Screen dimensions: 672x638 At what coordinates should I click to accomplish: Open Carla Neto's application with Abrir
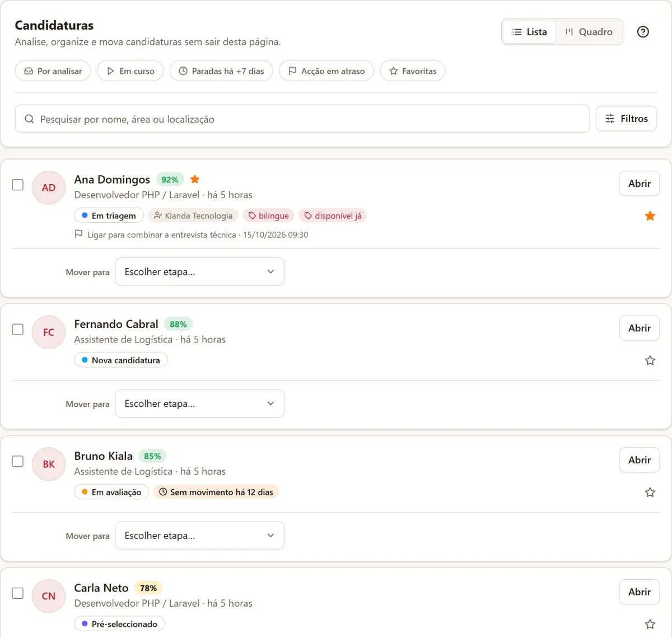click(x=640, y=592)
